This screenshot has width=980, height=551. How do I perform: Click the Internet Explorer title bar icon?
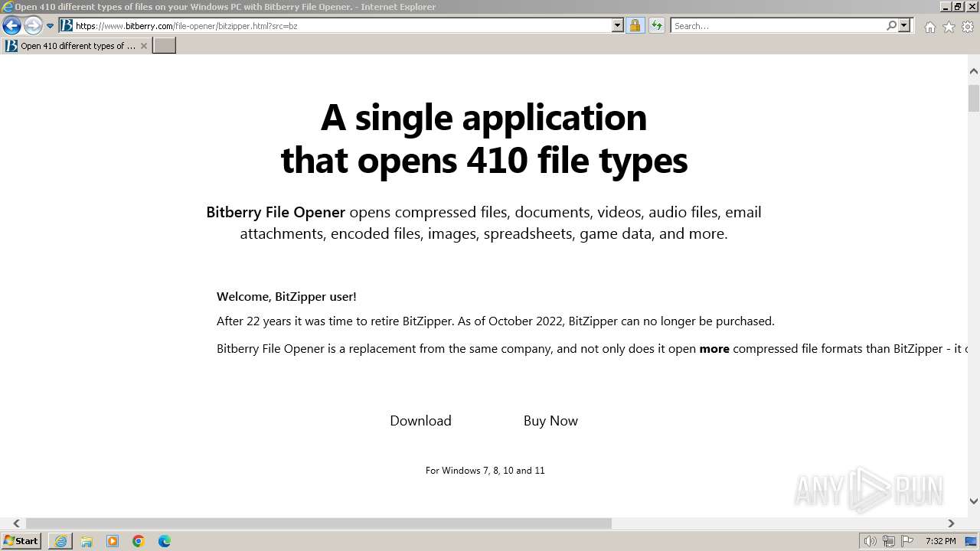coord(7,7)
